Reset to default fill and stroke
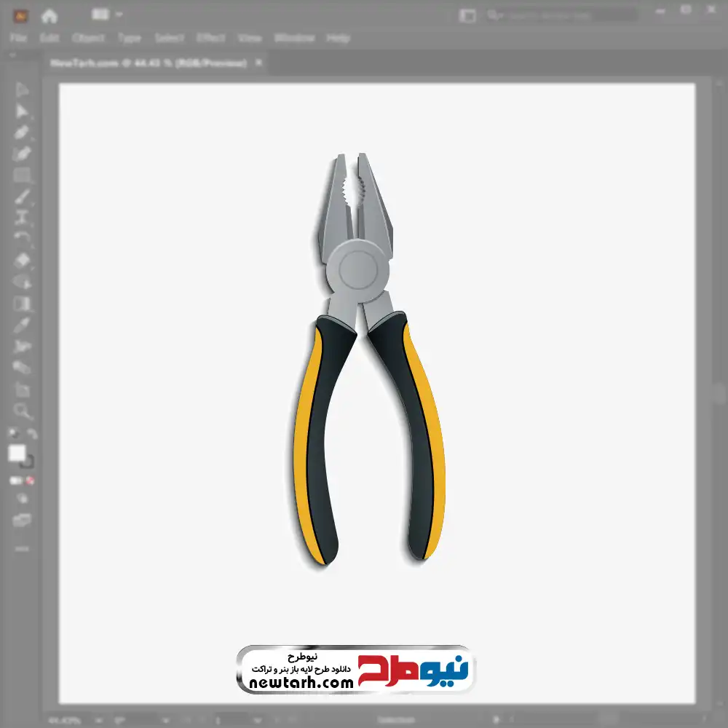The image size is (728, 728). click(x=13, y=434)
